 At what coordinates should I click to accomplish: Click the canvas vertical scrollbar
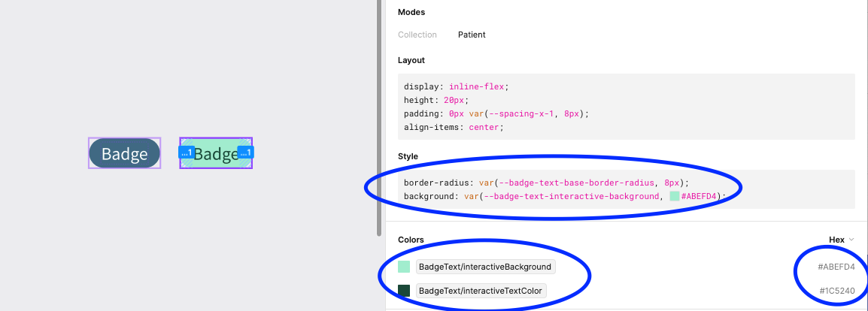point(379,118)
